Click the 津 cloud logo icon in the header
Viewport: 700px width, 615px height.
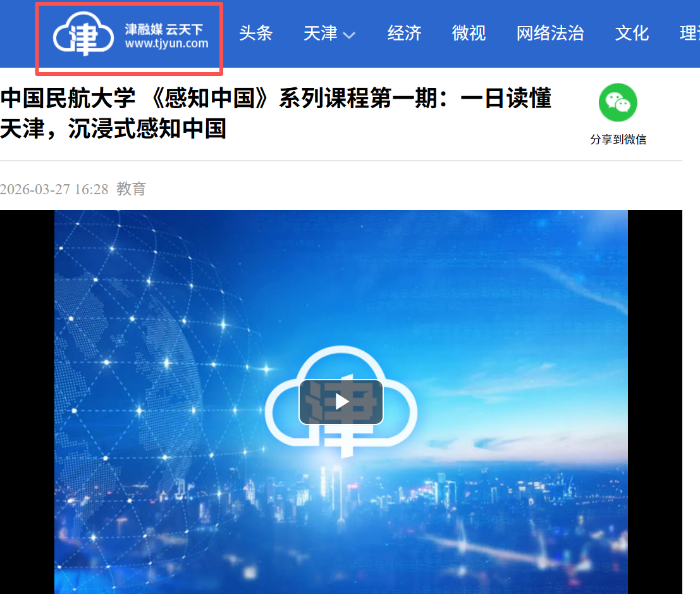[83, 34]
